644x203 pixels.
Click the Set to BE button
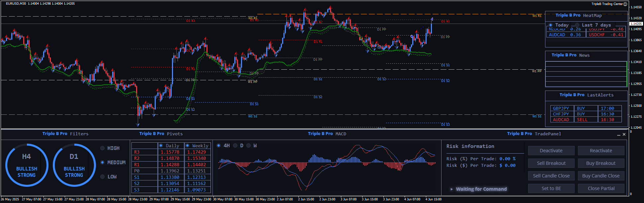point(551,188)
